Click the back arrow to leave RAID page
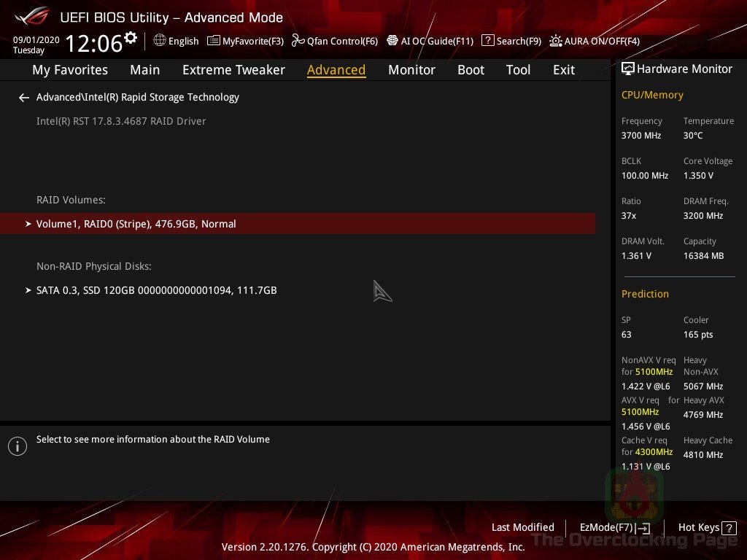Image resolution: width=747 pixels, height=560 pixels. [x=24, y=97]
